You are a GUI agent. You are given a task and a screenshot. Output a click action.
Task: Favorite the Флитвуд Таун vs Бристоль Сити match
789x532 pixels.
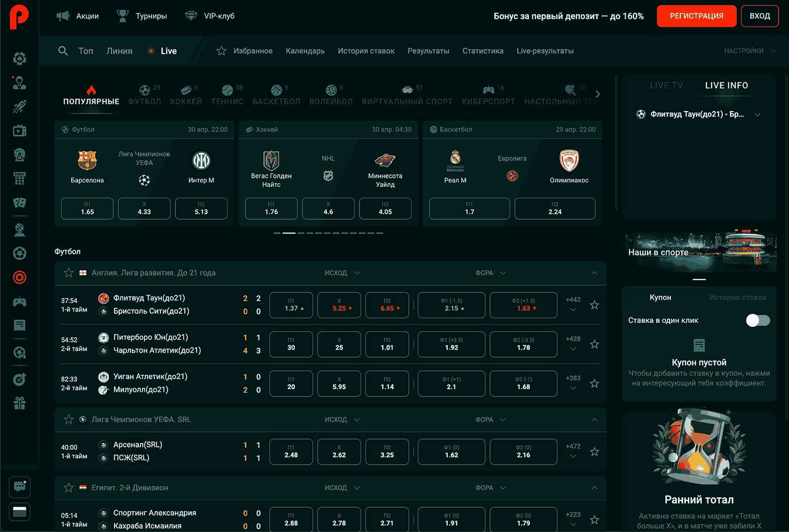pos(594,305)
